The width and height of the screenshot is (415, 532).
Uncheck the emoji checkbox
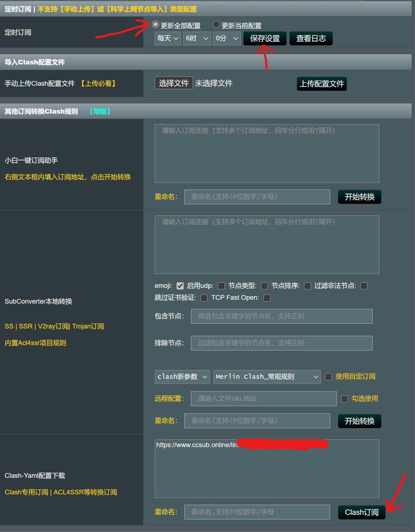coord(180,286)
